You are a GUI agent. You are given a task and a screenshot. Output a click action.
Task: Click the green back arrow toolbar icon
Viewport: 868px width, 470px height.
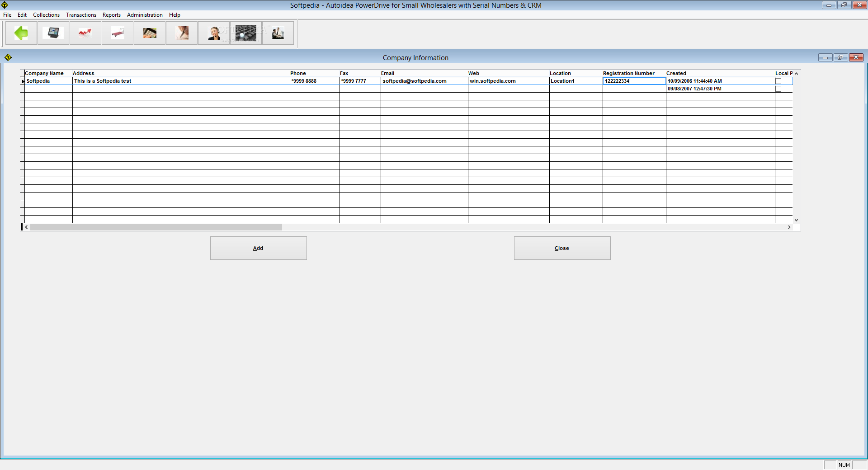pyautogui.click(x=21, y=33)
